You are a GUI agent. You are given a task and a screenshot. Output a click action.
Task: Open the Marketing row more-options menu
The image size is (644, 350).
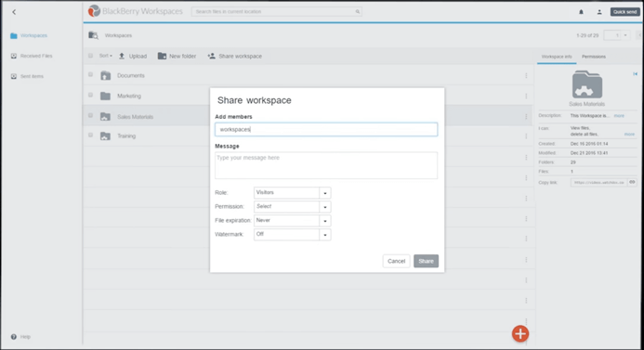526,96
